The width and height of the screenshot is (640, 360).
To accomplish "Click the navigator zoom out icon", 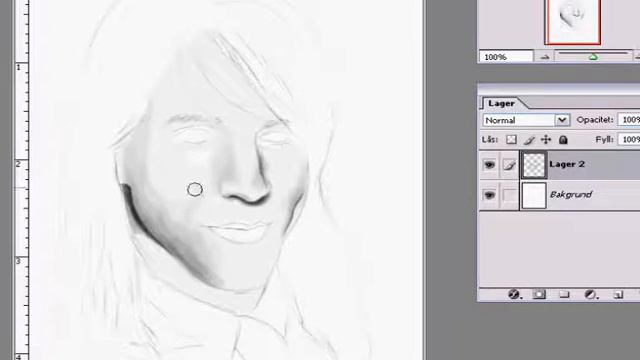I will point(544,57).
